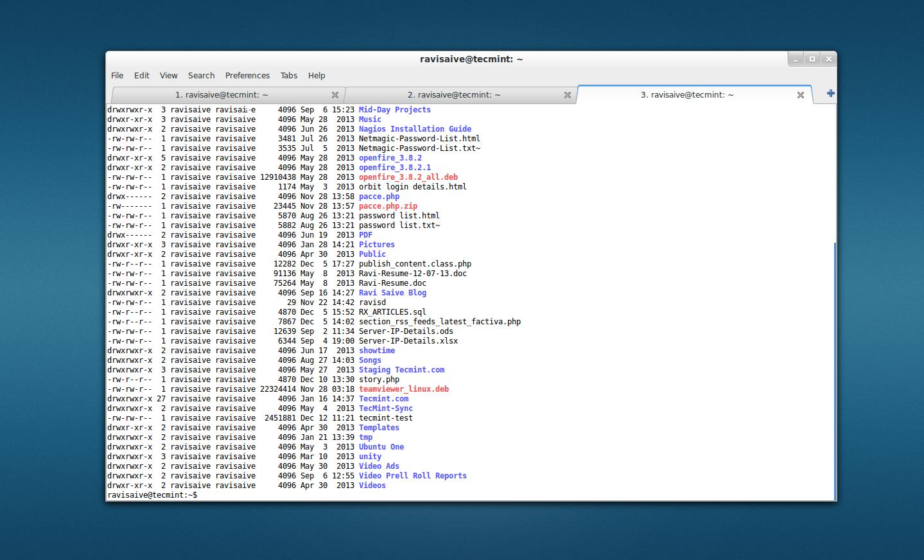This screenshot has width=924, height=560.
Task: Click the Tecmint.com directory entry
Action: coord(383,398)
